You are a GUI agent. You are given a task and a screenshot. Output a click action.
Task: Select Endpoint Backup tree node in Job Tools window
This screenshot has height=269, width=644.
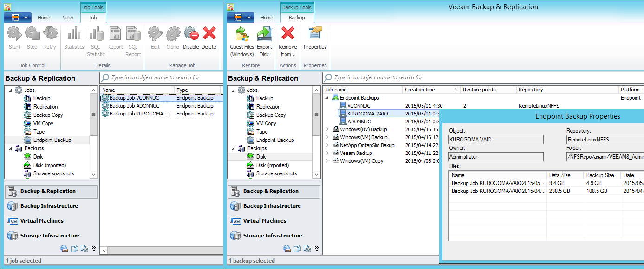(52, 140)
